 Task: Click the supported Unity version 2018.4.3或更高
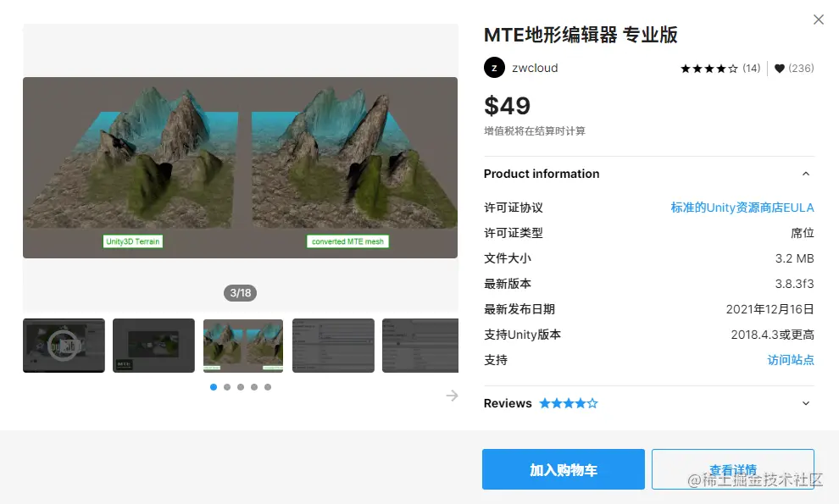point(773,335)
